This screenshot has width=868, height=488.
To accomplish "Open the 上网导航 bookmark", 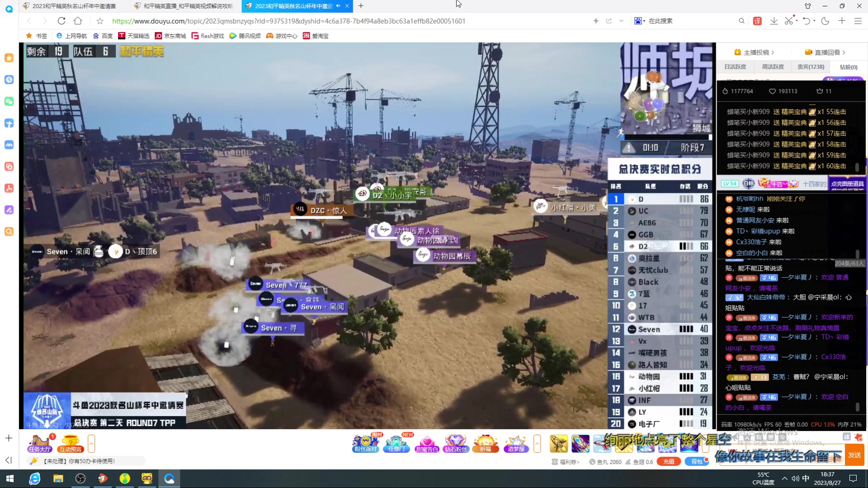I will [x=71, y=36].
